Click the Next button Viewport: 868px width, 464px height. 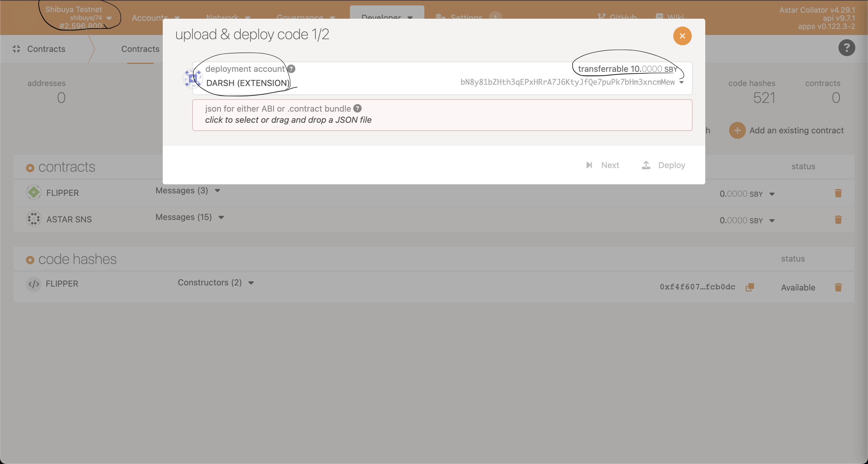[x=603, y=165]
